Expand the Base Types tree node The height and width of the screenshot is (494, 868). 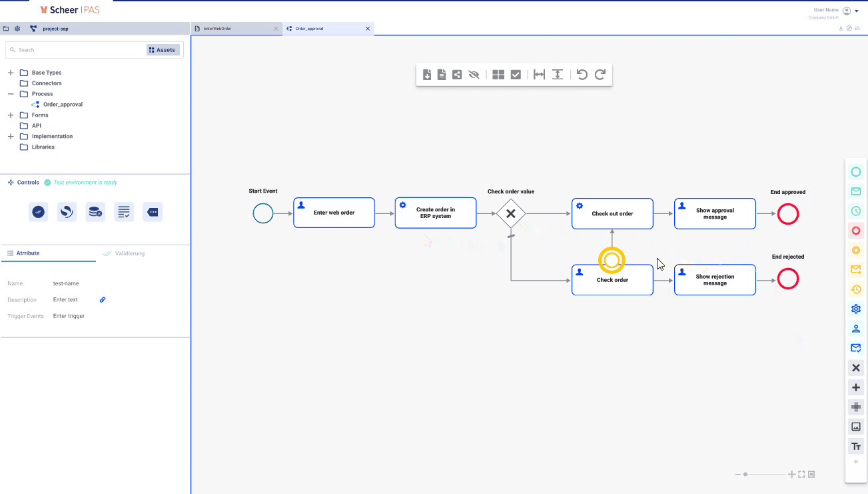pos(9,72)
